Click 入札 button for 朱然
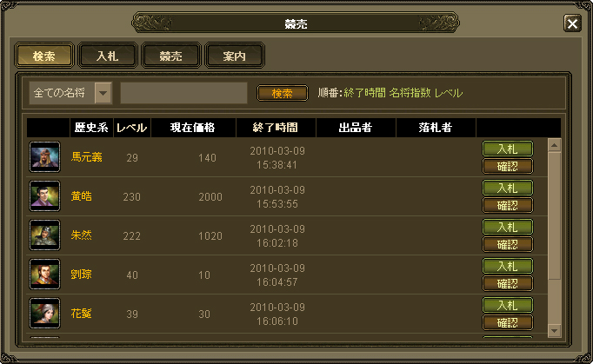Viewport: 593px width, 364px height. point(508,227)
